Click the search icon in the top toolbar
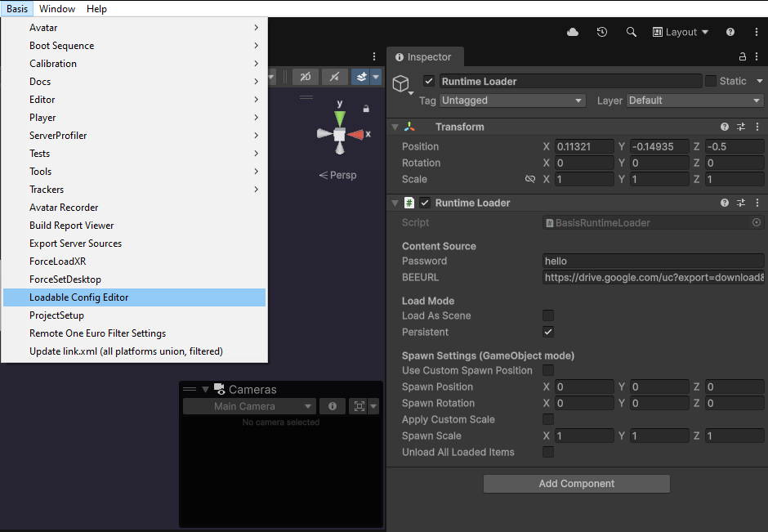Screen dimensions: 768x532 coord(630,32)
